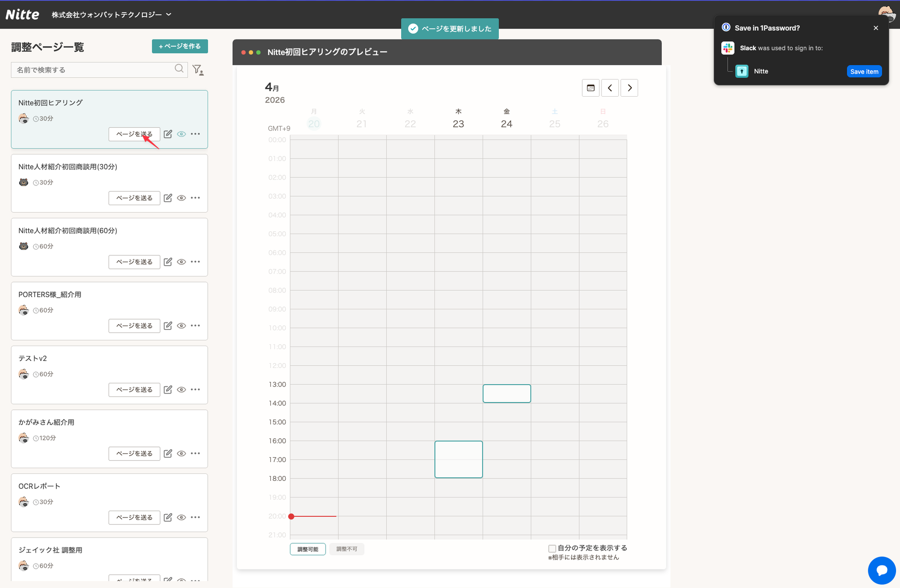
Task: Select the 調整可能 legend tab
Action: tap(308, 549)
